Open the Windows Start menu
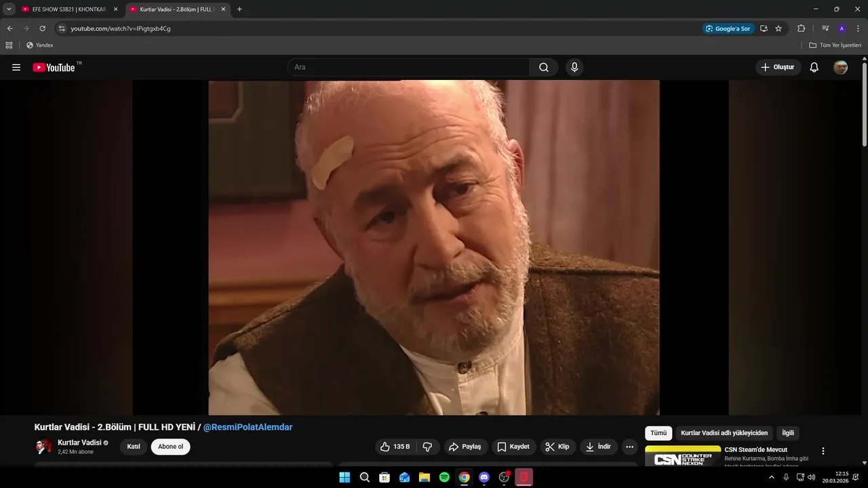 (344, 477)
